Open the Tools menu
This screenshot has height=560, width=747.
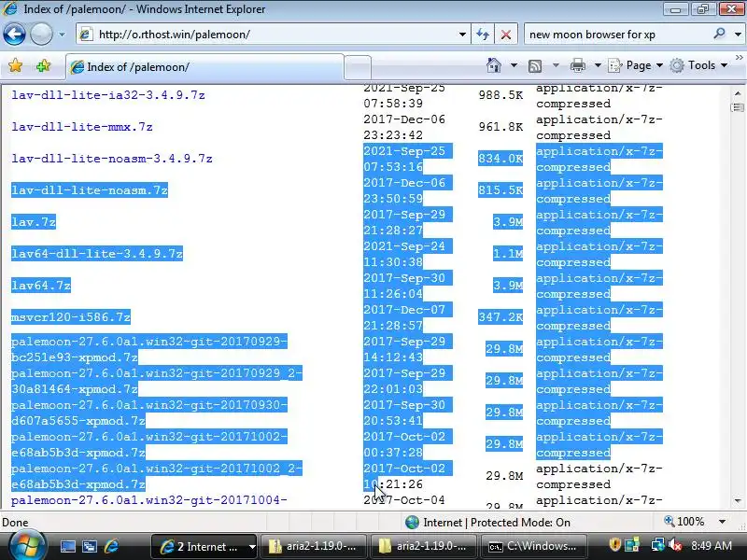[x=698, y=65]
